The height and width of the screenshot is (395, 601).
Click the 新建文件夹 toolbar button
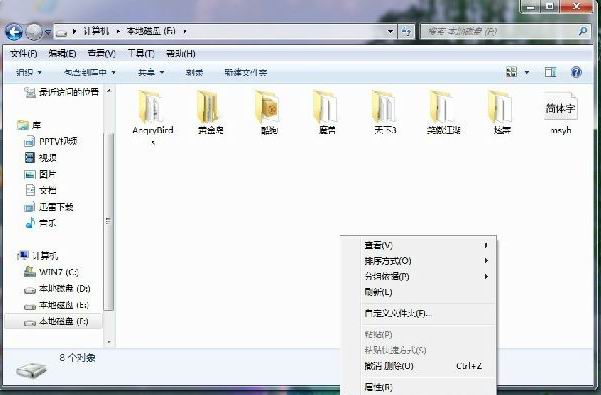(246, 72)
